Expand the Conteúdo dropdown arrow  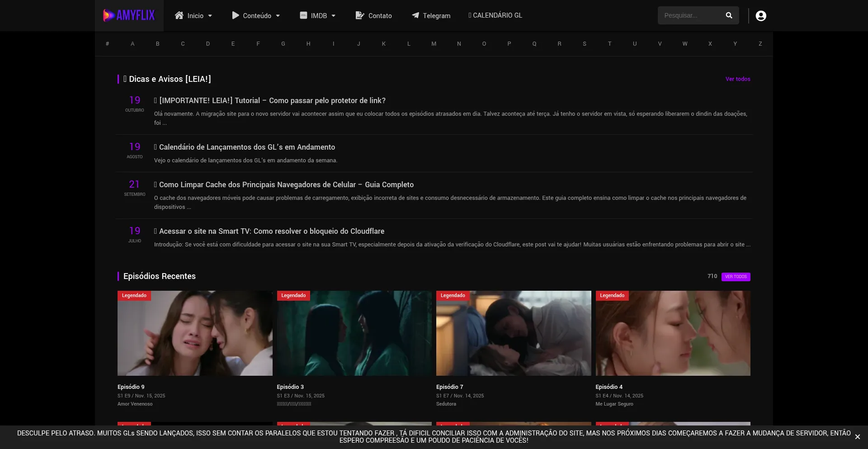(x=278, y=16)
